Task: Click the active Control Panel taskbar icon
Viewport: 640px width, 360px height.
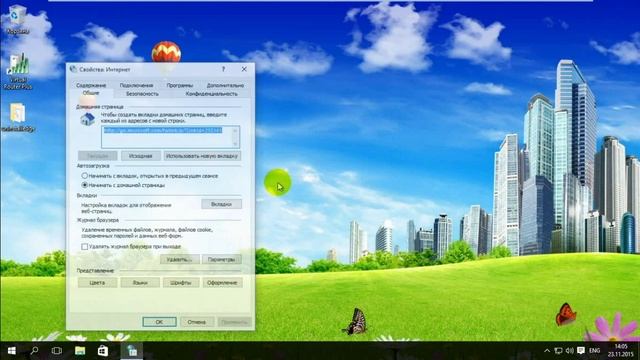Action: pyautogui.click(x=132, y=351)
